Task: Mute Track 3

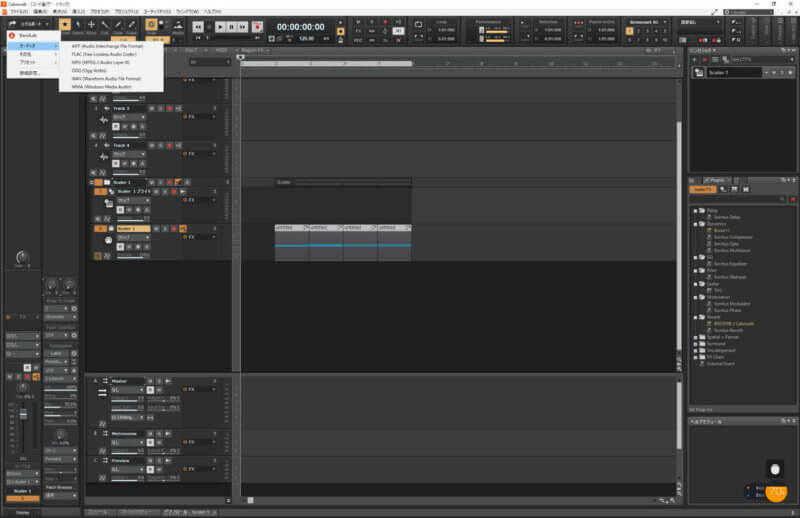Action: [152, 109]
